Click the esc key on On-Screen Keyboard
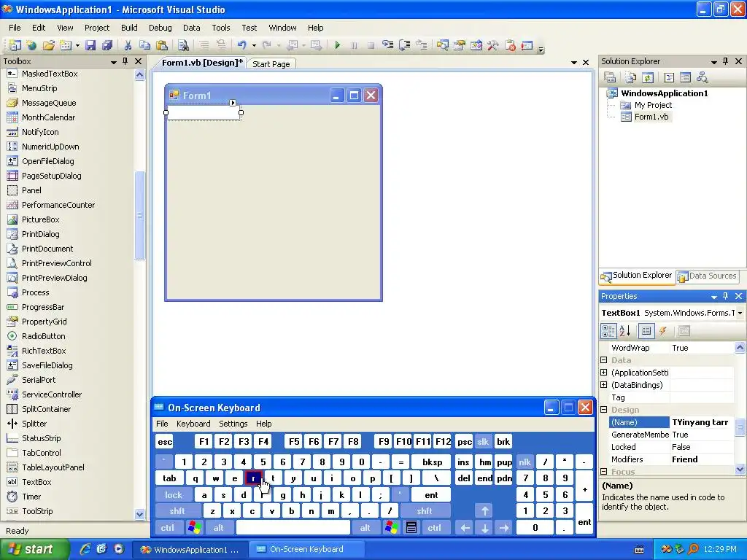The image size is (747, 560). [x=165, y=442]
